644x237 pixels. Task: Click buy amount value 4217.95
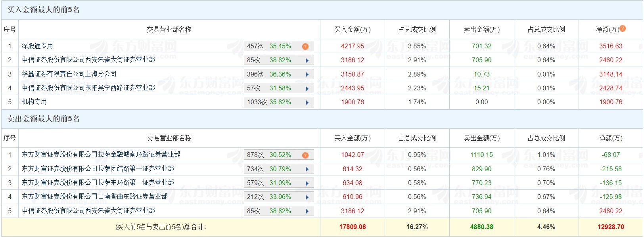pos(353,46)
